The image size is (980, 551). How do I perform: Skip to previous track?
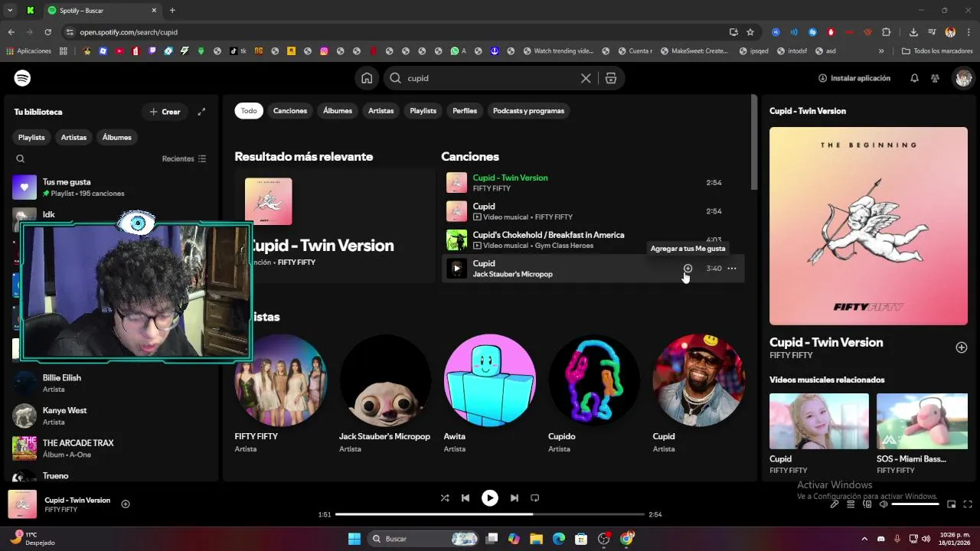465,497
